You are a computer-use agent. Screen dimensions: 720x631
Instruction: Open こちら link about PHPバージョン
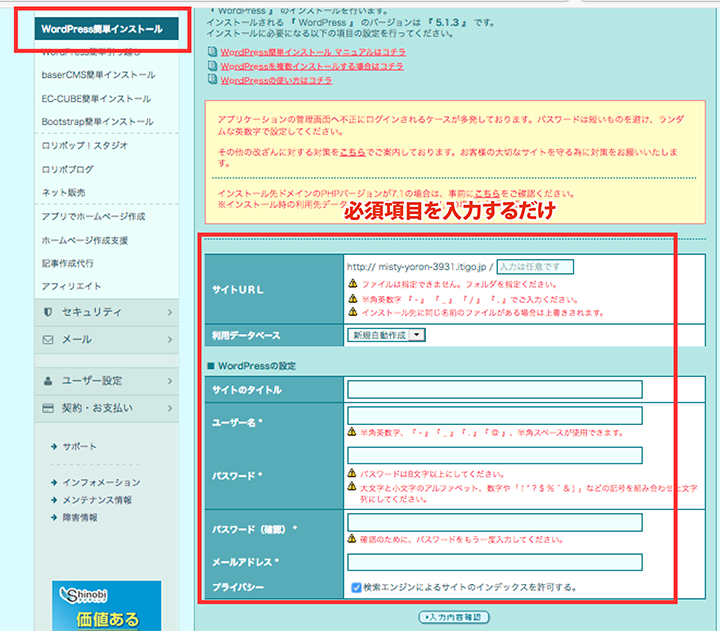[x=487, y=193]
